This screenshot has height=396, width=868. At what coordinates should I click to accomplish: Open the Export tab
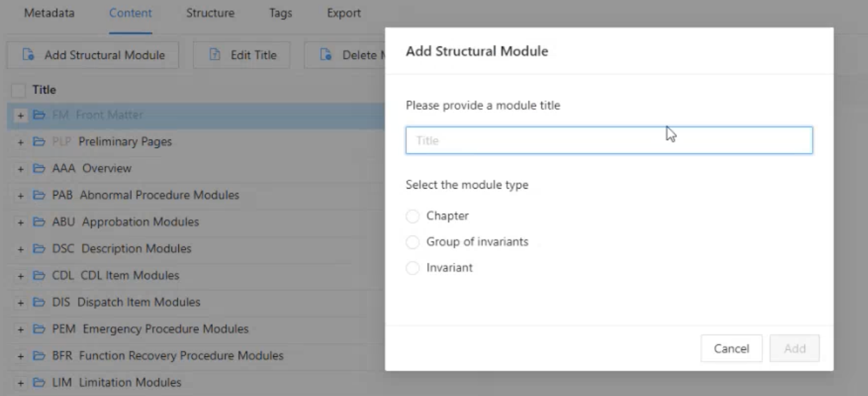(344, 13)
